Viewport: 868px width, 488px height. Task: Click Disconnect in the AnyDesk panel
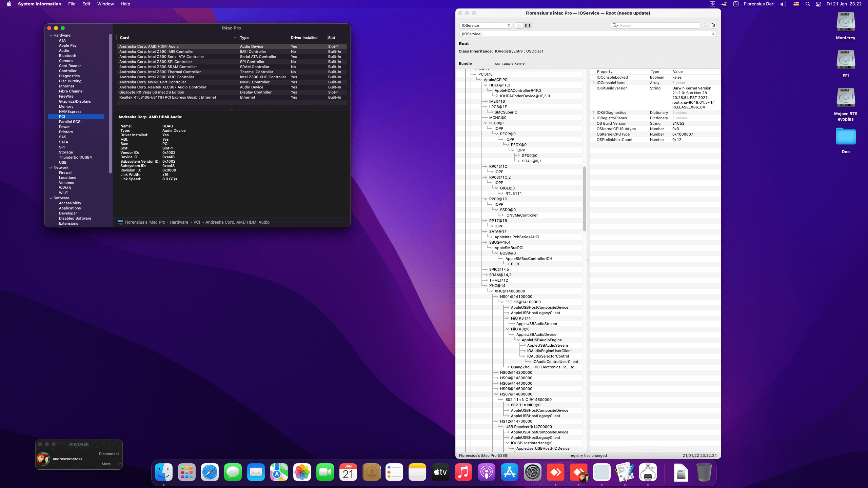point(109,454)
